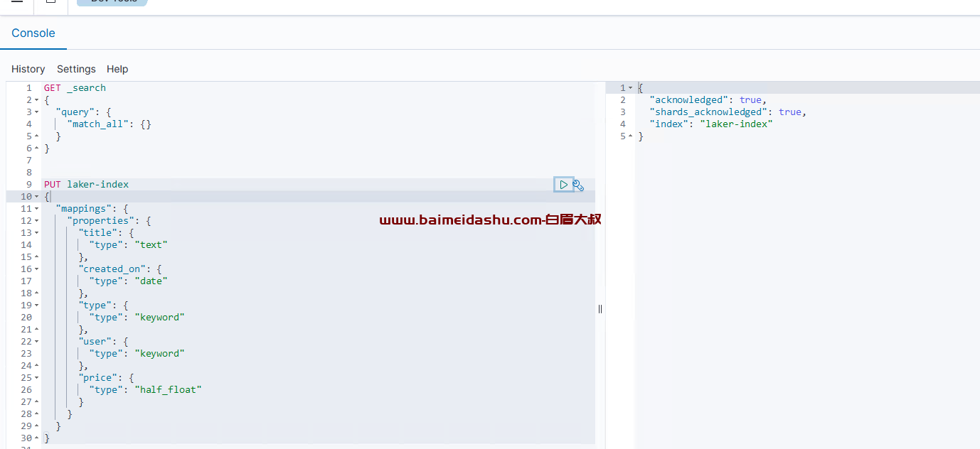Viewport: 980px width, 449px height.
Task: Fold the "title" field block
Action: click(x=37, y=233)
